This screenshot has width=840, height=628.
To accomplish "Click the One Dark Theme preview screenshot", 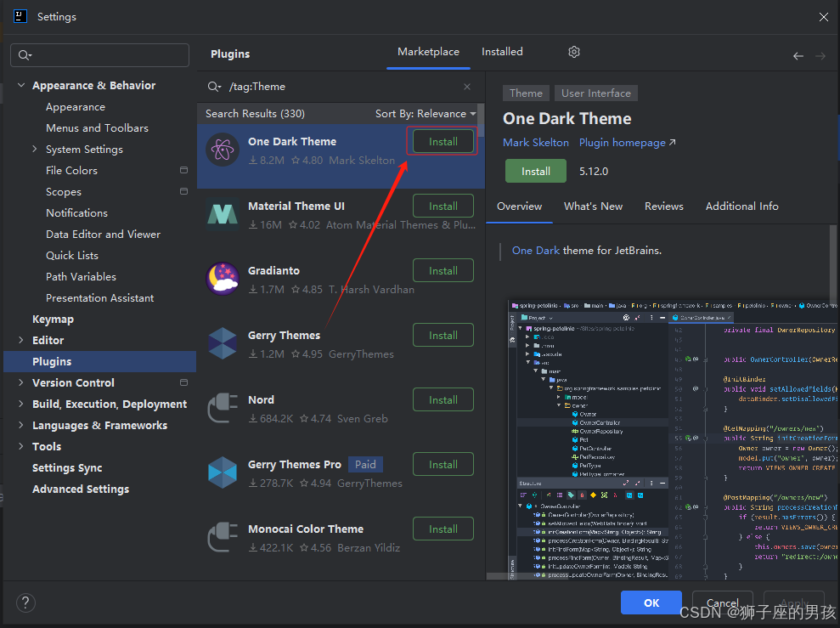I will coord(673,440).
